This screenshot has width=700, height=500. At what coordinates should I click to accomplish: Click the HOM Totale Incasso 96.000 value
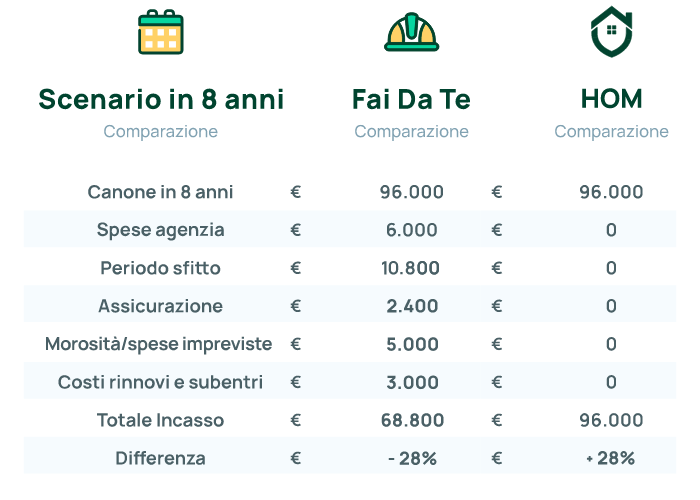[611, 421]
